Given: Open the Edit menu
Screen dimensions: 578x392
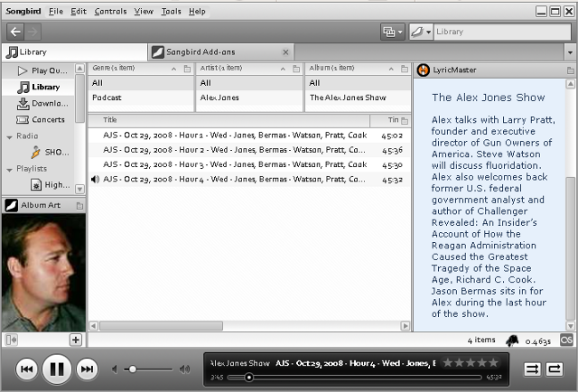Looking at the screenshot, I should coord(79,12).
